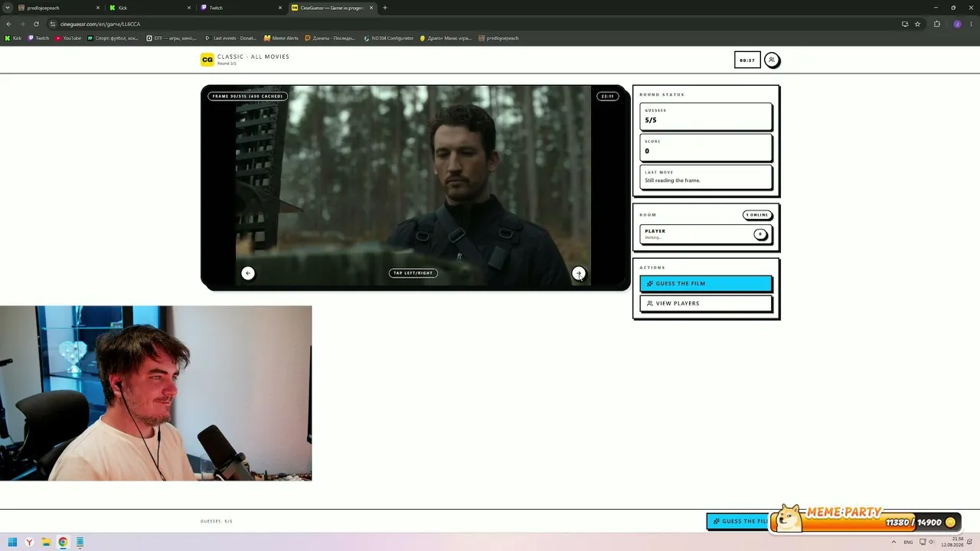Click the movie frame image
The image size is (980, 551).
[413, 186]
